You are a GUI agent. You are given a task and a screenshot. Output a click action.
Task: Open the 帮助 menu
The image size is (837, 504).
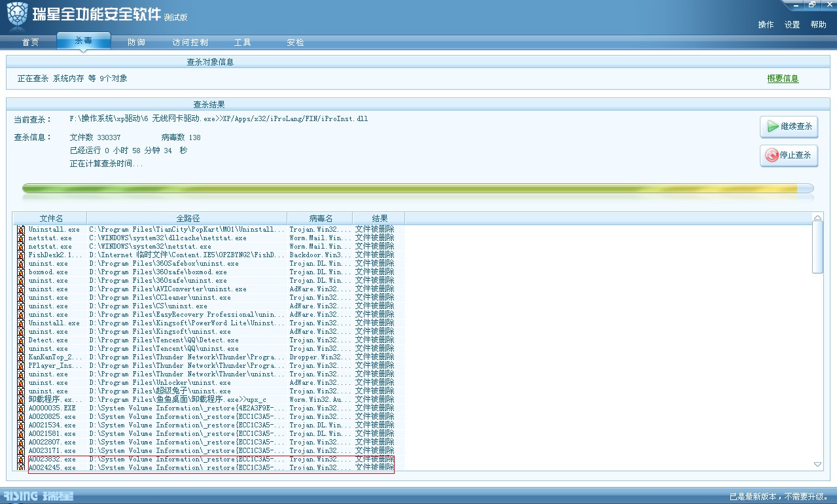[x=819, y=25]
